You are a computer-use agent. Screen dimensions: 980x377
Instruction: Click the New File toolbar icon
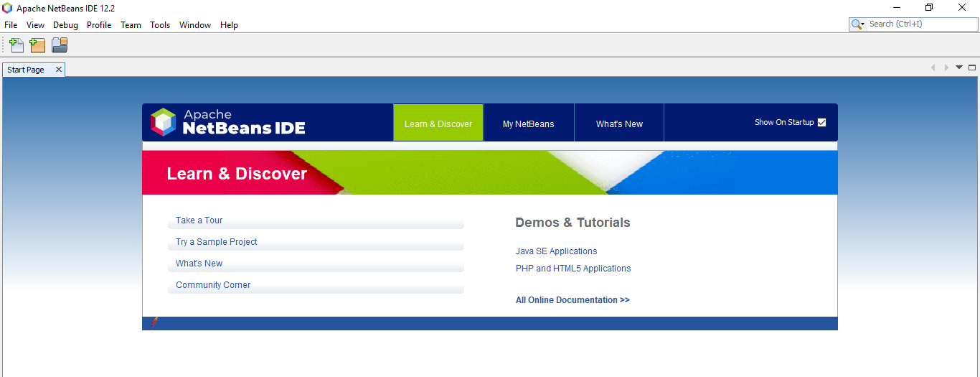point(17,45)
